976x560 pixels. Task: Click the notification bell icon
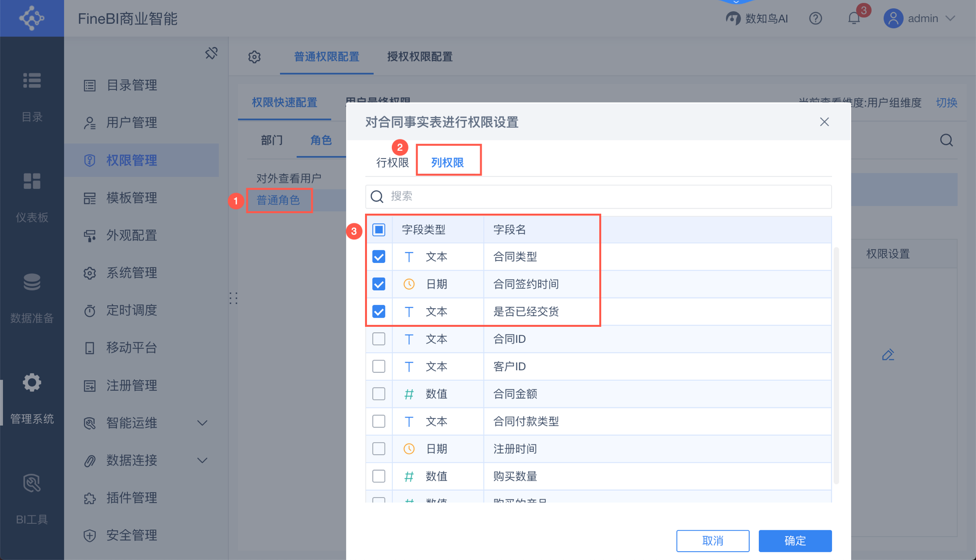854,19
